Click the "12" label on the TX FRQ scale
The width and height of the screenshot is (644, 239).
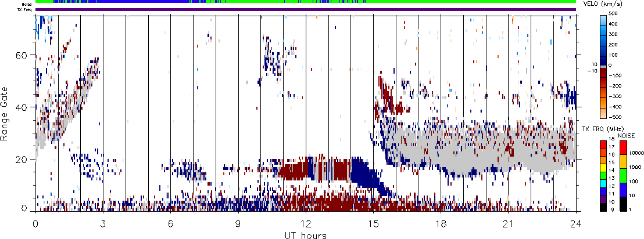coord(612,186)
